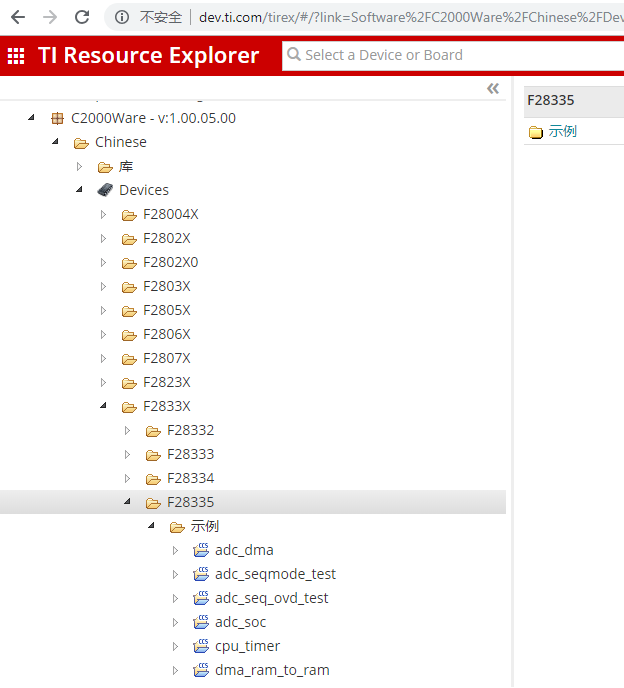
Task: Click the site info icon in address bar
Action: [122, 17]
